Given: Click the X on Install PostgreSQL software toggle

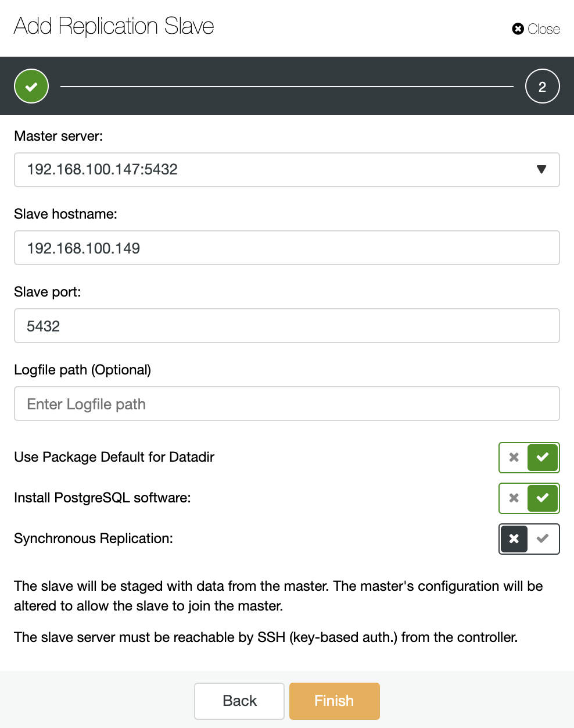Looking at the screenshot, I should [514, 498].
